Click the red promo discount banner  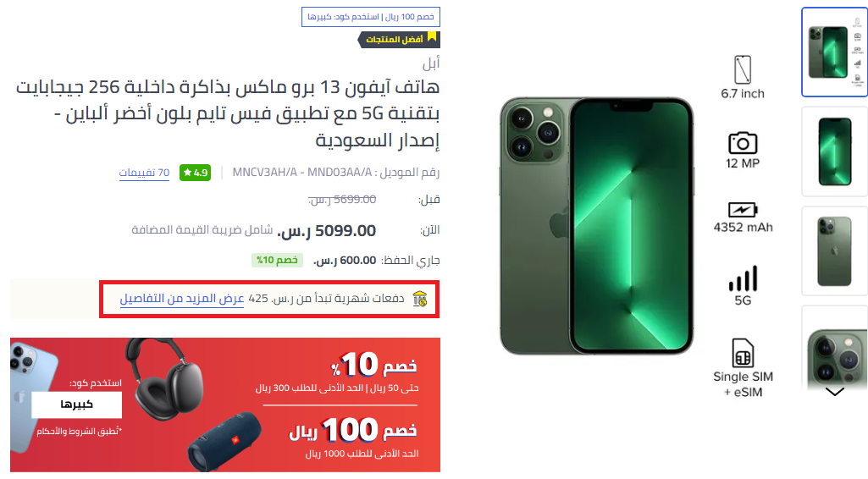[225, 405]
